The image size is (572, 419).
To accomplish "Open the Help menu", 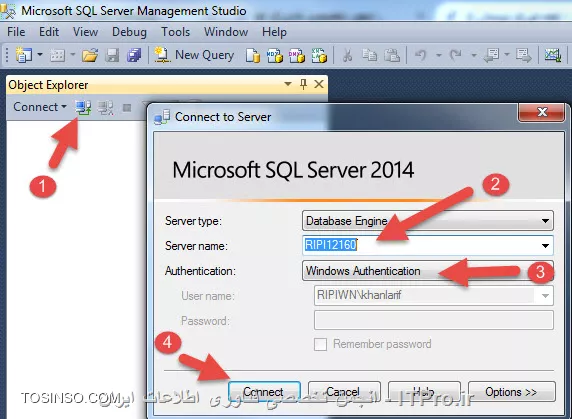I will pos(274,32).
